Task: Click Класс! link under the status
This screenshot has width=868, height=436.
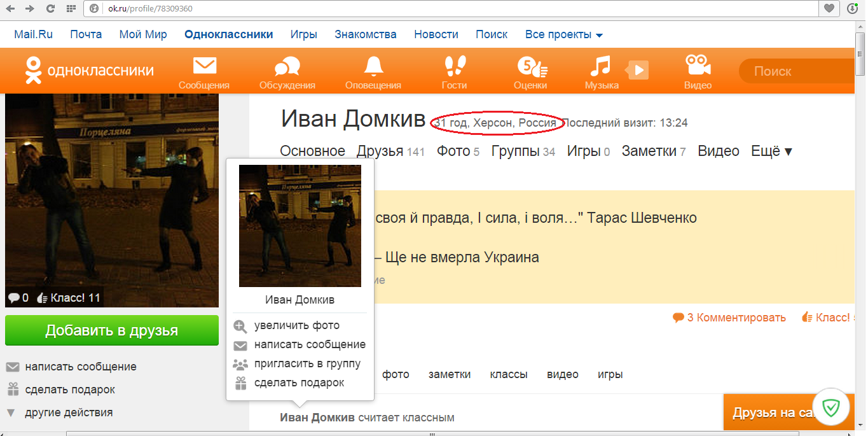Action: coord(827,318)
